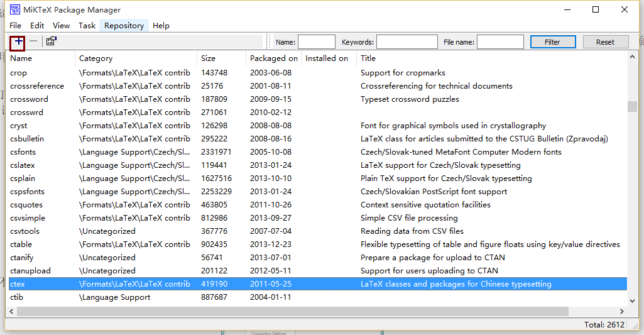Select the csbulletin package row
644x335 pixels.
coord(318,138)
